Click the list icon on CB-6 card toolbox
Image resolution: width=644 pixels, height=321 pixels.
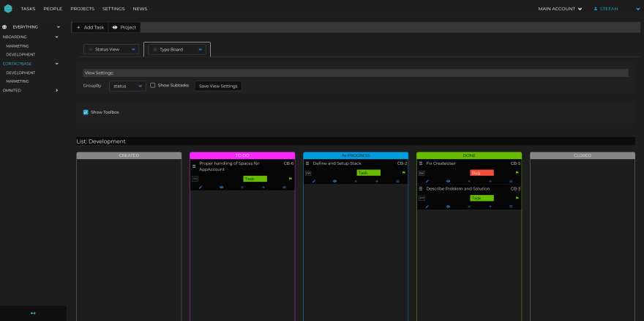pos(284,187)
